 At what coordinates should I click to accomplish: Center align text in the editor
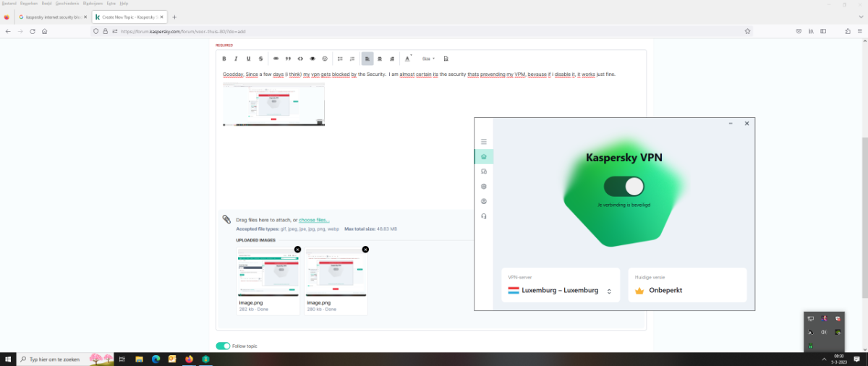click(380, 59)
